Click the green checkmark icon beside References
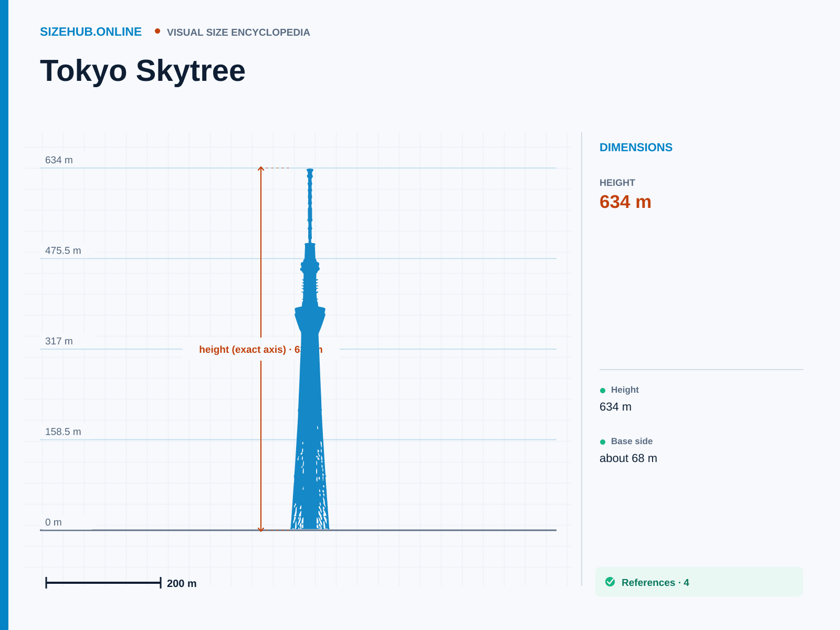840x630 pixels. pyautogui.click(x=610, y=582)
